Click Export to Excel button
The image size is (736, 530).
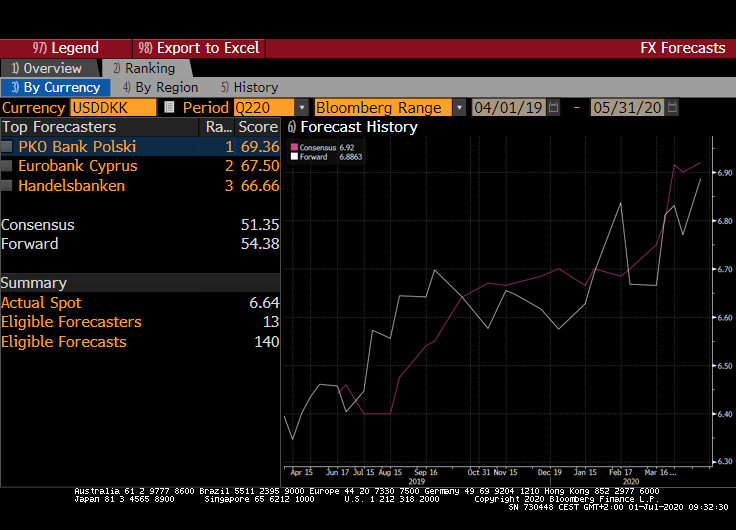[198, 48]
